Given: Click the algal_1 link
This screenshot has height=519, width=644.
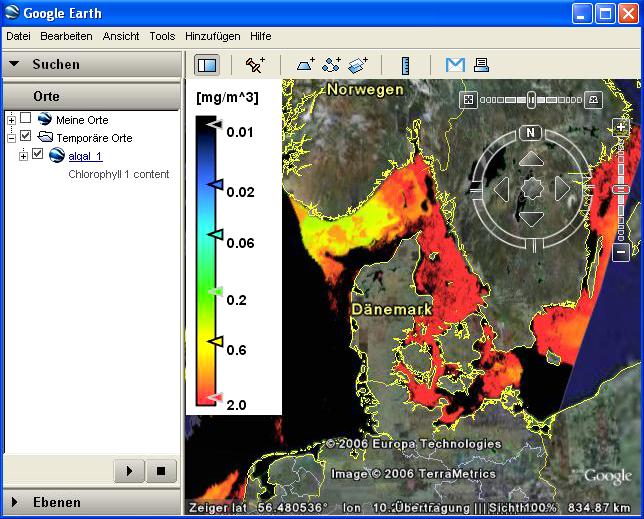Looking at the screenshot, I should pyautogui.click(x=85, y=156).
